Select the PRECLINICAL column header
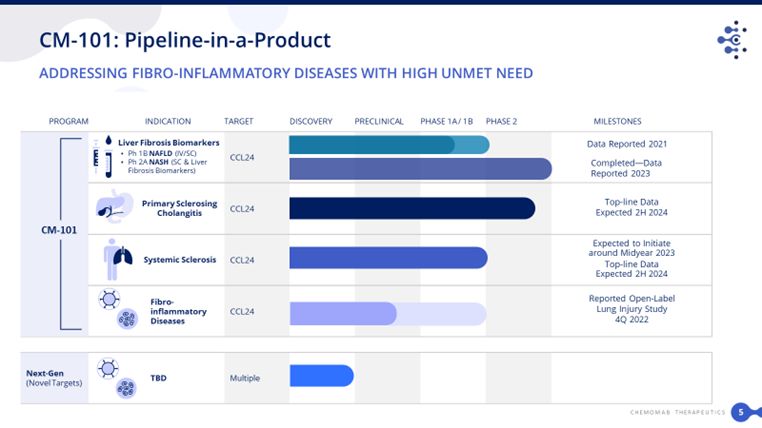This screenshot has width=762, height=428. point(379,121)
